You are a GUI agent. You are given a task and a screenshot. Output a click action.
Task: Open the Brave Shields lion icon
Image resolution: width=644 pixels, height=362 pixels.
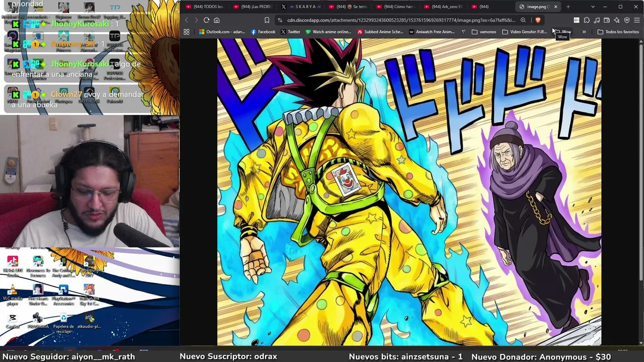[x=538, y=20]
